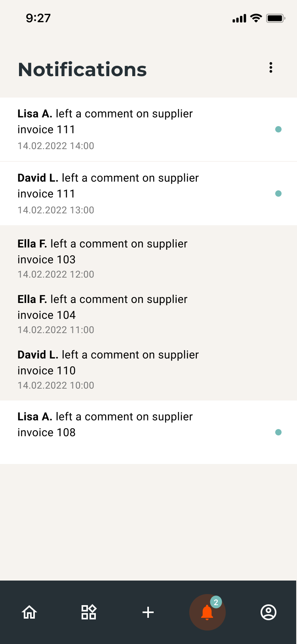The image size is (297, 644).
Task: Check the battery indicator
Action: click(275, 18)
